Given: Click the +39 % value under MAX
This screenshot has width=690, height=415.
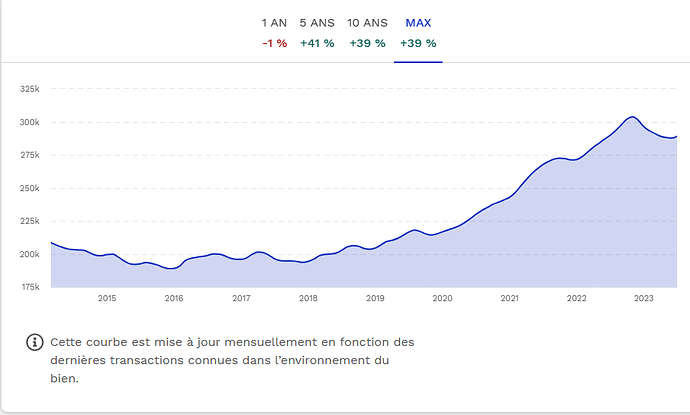Looking at the screenshot, I should pos(418,43).
